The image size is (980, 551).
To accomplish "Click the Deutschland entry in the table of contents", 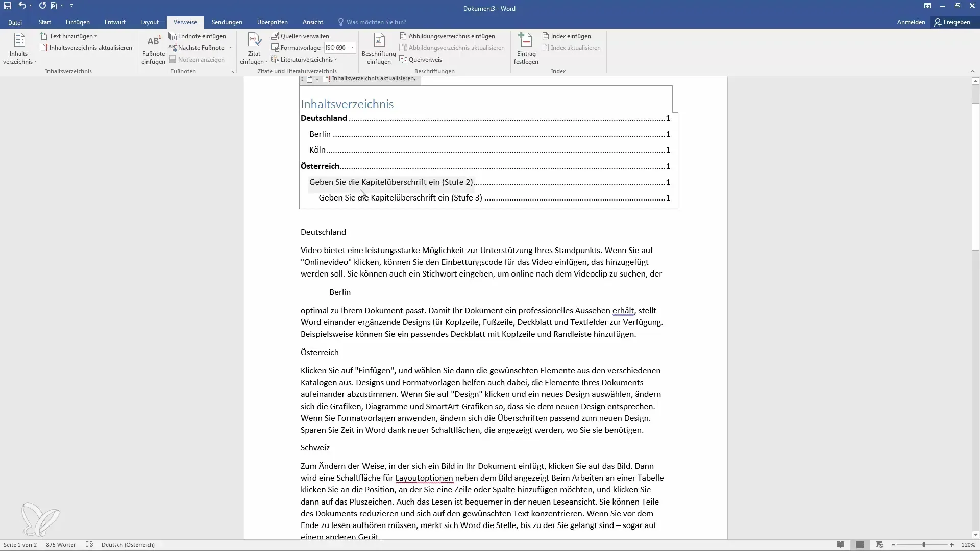I will pyautogui.click(x=485, y=118).
